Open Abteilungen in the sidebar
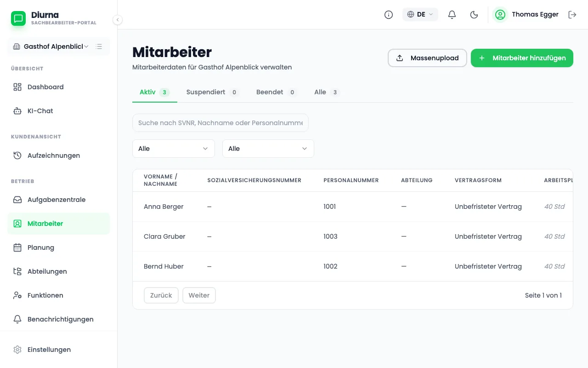The image size is (588, 368). (59, 271)
